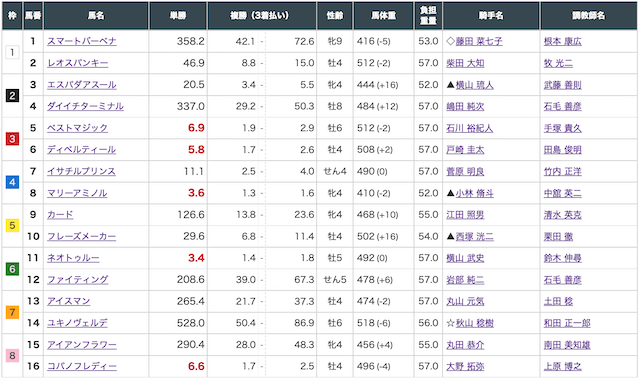Image resolution: width=640 pixels, height=380 pixels.
Task: Click the 馬体重 column header
Action: 383,16
